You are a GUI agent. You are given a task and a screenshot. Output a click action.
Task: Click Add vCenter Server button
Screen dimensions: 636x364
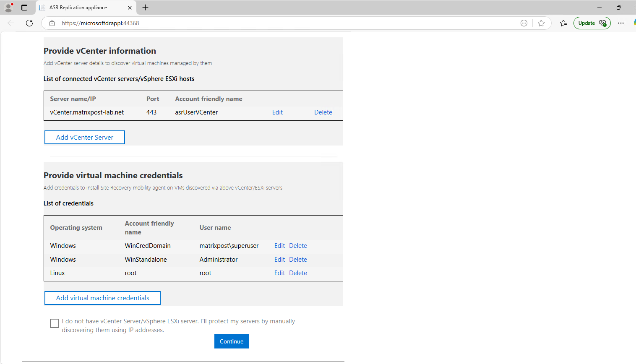tap(85, 138)
